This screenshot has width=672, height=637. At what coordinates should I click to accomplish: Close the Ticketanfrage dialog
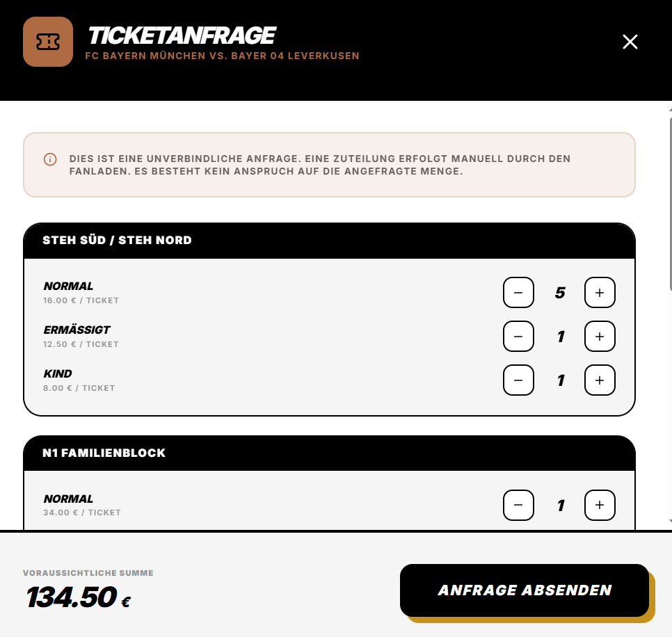click(x=630, y=42)
